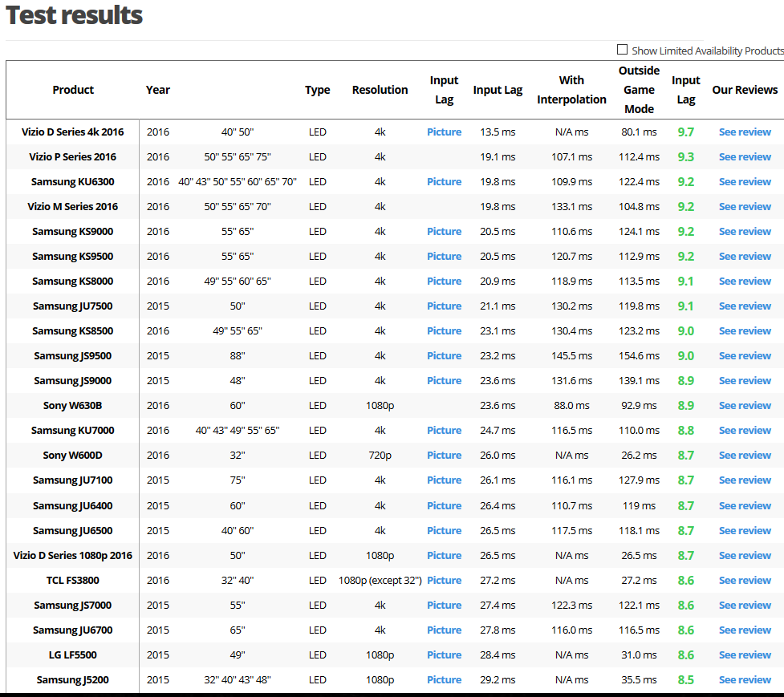
Task: See review of Samsung JS9500
Action: pos(745,356)
